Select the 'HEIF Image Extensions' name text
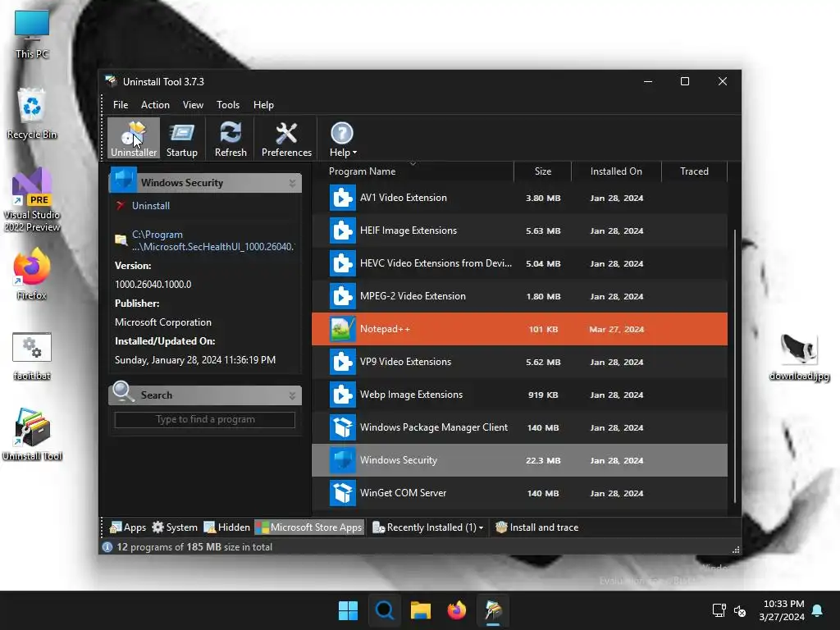840x630 pixels. tap(409, 231)
